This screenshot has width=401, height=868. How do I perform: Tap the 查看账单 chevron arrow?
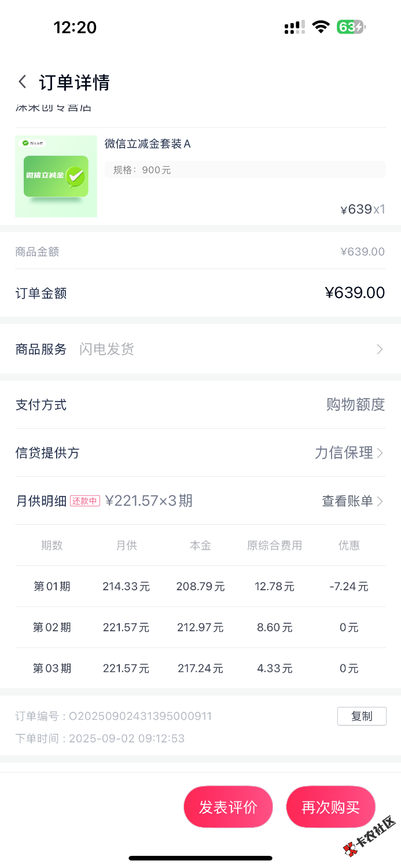(x=380, y=501)
